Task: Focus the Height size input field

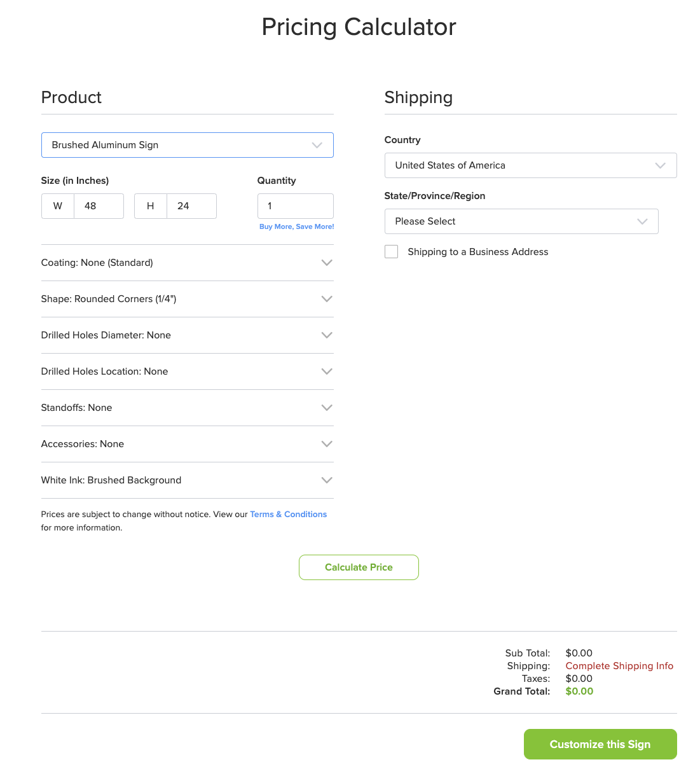Action: pyautogui.click(x=191, y=206)
